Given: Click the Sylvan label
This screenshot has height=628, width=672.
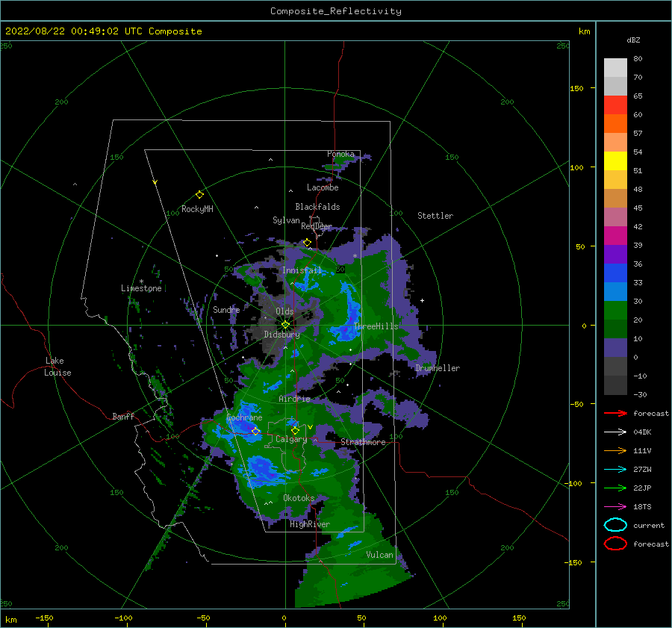Looking at the screenshot, I should [x=286, y=220].
